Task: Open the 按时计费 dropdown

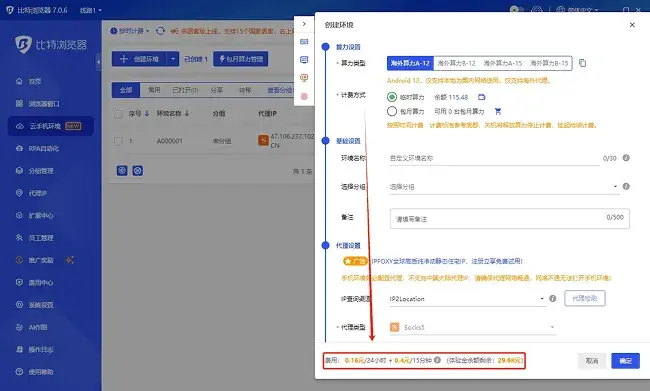Action: coord(129,31)
